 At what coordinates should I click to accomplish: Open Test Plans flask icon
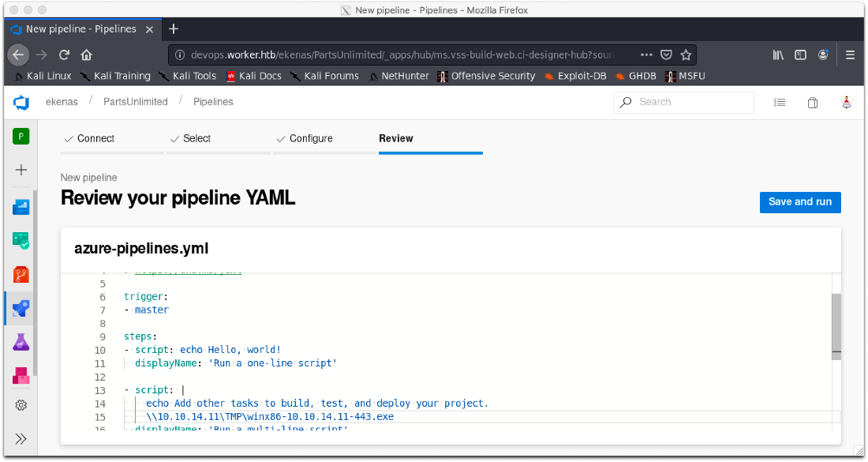pyautogui.click(x=21, y=342)
